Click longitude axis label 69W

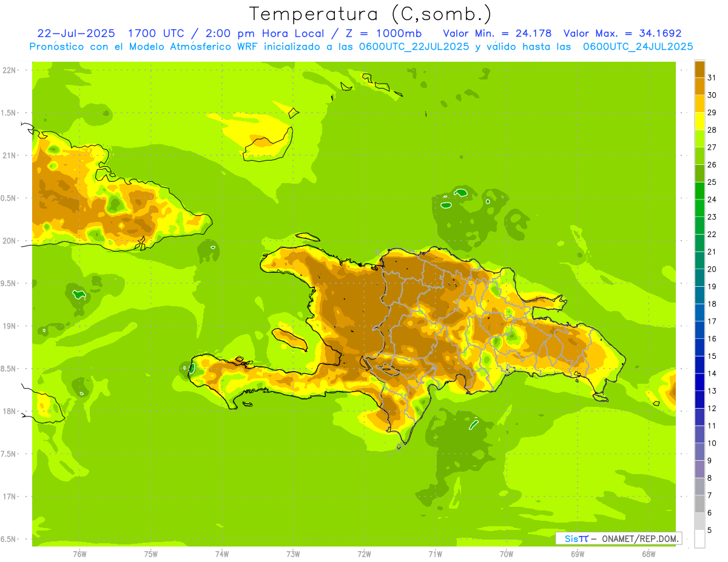tap(578, 554)
